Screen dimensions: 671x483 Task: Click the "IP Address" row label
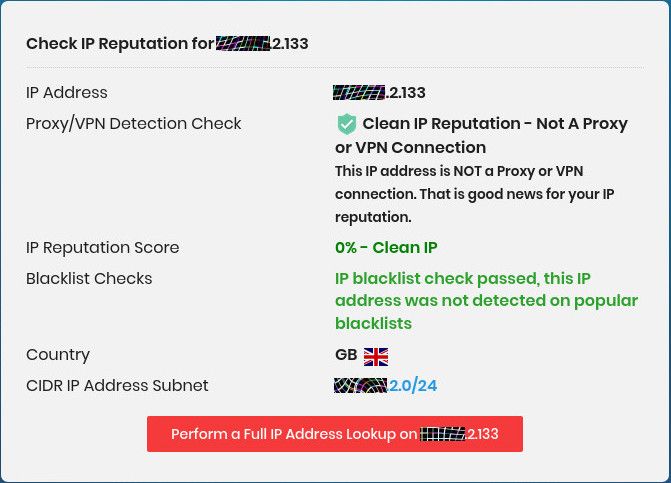point(67,93)
